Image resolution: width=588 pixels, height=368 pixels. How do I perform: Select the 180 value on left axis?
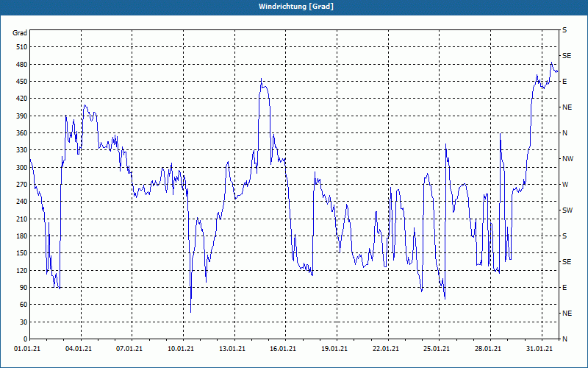[22, 236]
